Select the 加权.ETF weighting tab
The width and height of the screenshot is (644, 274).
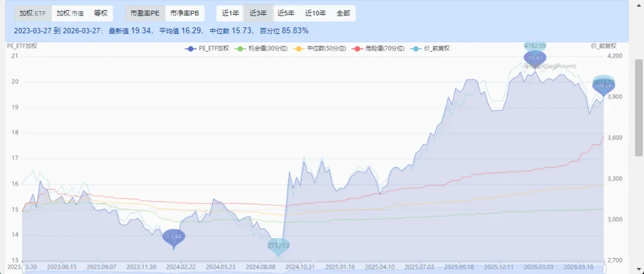coord(33,13)
